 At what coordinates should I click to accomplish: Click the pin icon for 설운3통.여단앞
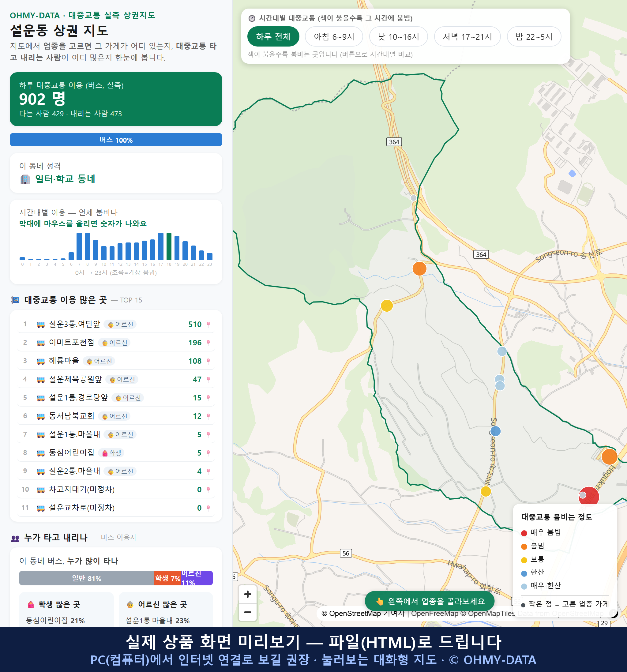point(208,325)
